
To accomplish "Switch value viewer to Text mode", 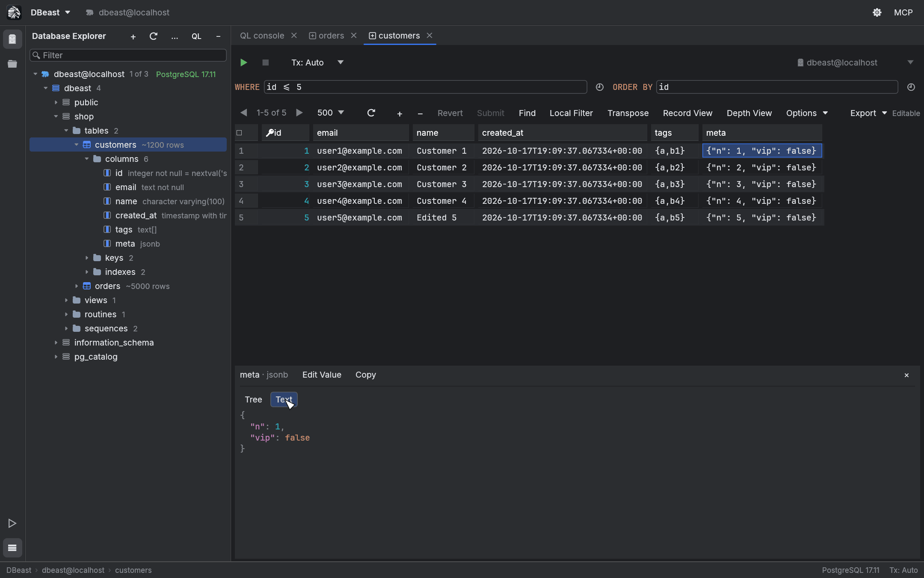I will tap(284, 399).
